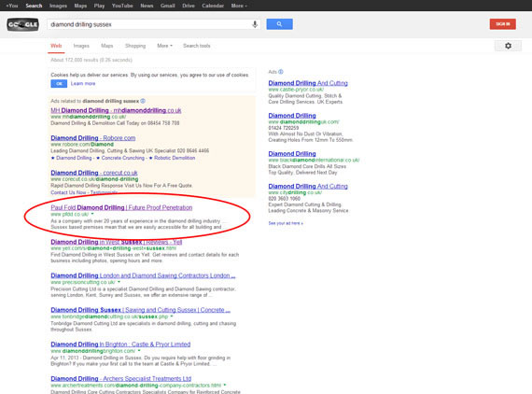Screen dimensions: 532x394
Task: Click 'See your ad here' link
Action: point(286,223)
